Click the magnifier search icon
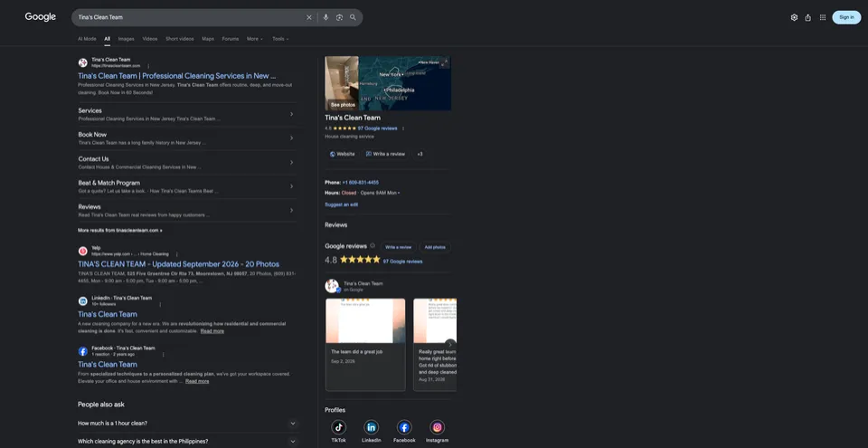This screenshot has height=448, width=868. click(354, 18)
